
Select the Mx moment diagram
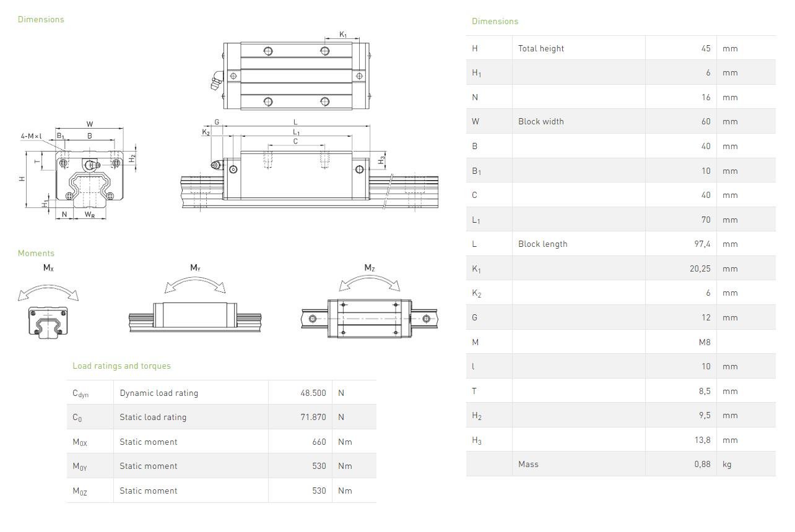tap(48, 301)
